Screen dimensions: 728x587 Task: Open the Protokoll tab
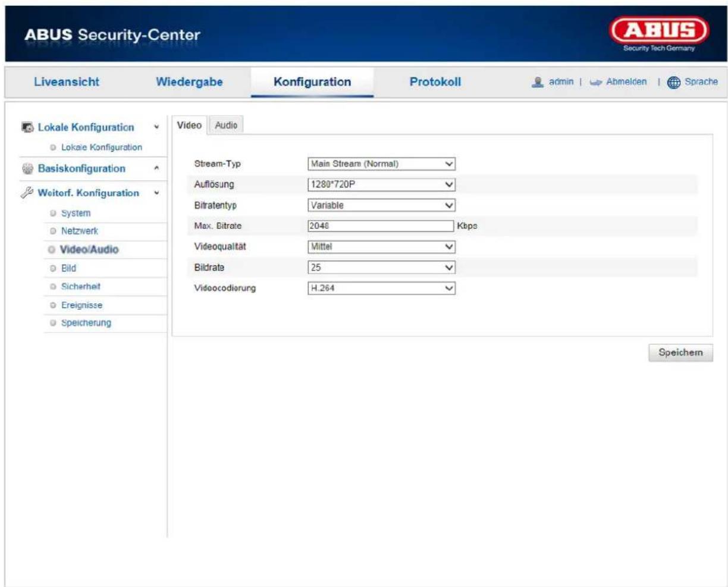coord(435,82)
